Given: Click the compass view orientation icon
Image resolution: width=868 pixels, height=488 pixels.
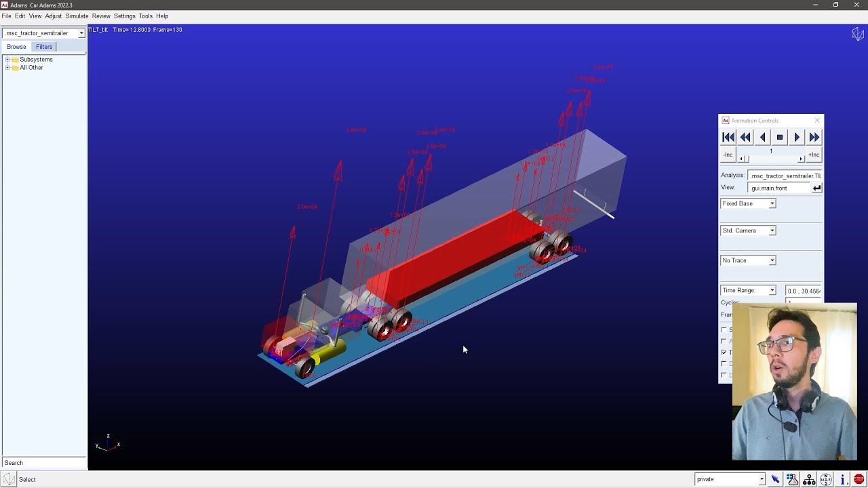Looking at the screenshot, I should [x=826, y=479].
